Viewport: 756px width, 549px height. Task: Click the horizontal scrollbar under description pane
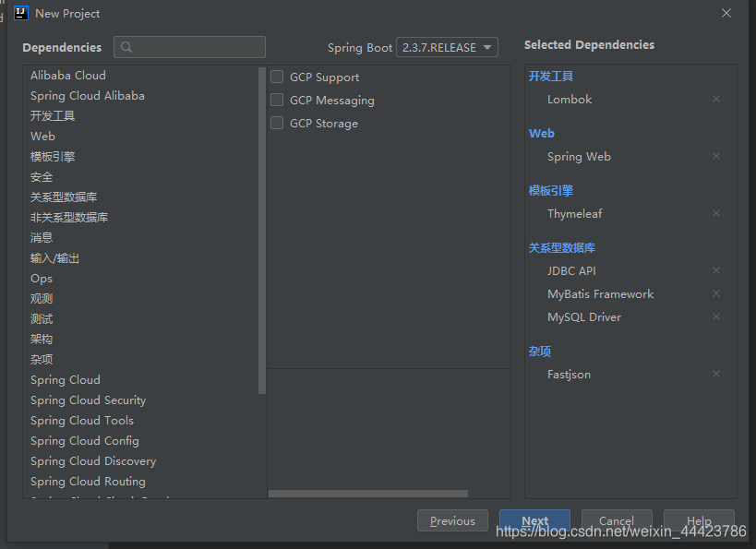tap(368, 494)
